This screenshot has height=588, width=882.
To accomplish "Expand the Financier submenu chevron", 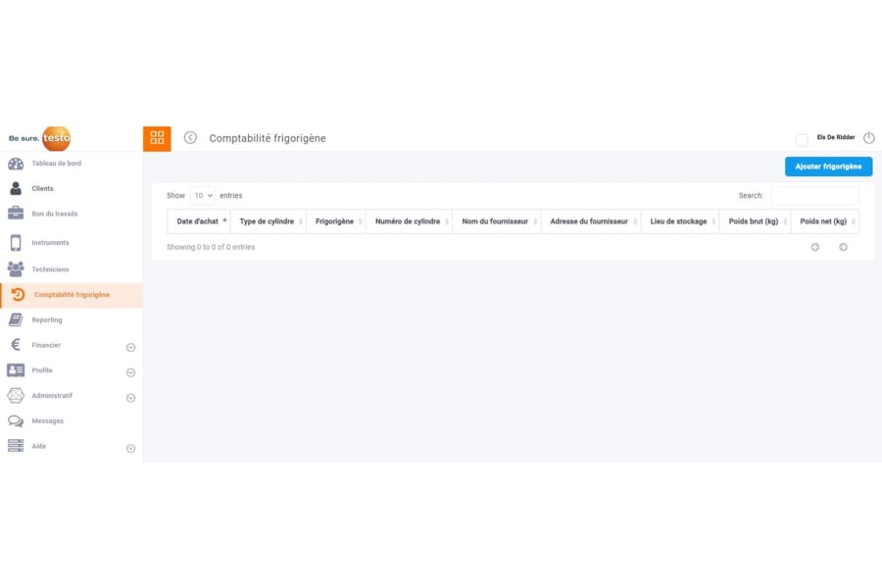I will pyautogui.click(x=130, y=347).
